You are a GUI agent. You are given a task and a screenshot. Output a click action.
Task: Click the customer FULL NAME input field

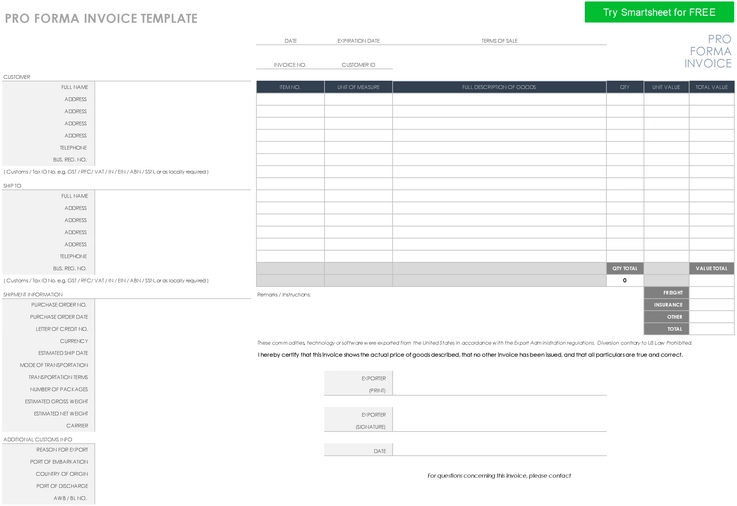[x=173, y=87]
